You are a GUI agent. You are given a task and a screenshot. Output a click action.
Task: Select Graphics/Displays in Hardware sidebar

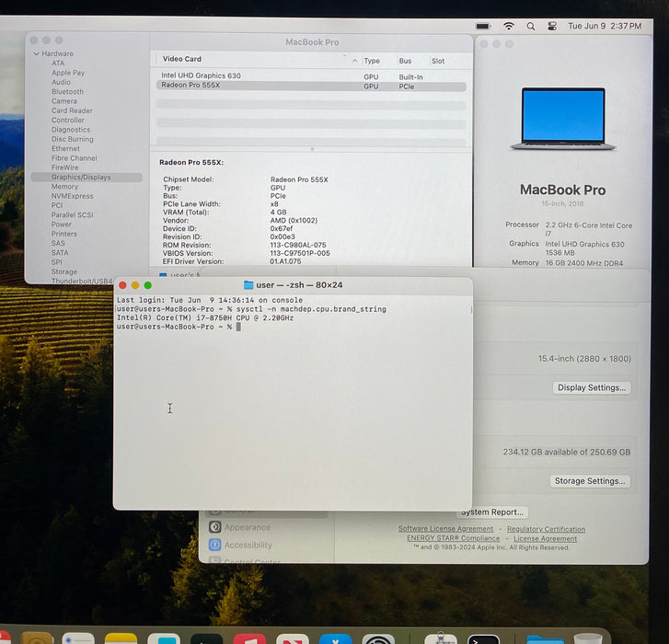pyautogui.click(x=87, y=177)
